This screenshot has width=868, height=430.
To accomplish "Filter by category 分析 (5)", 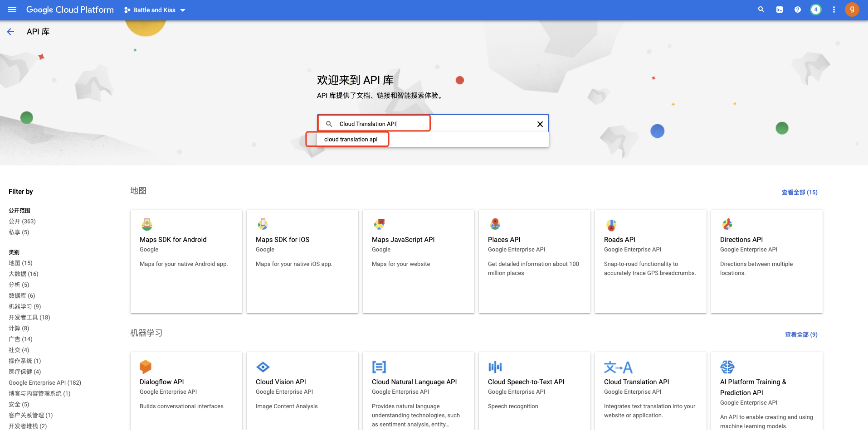I will click(x=19, y=285).
